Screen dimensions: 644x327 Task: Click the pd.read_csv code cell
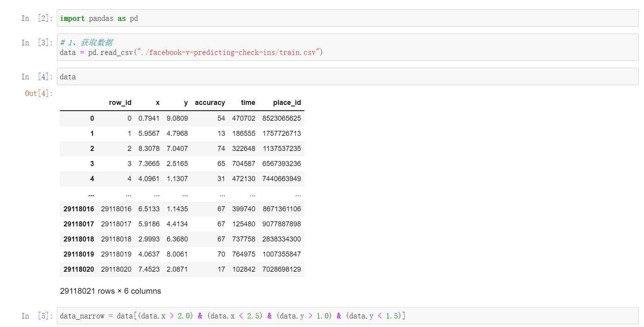[x=347, y=47]
